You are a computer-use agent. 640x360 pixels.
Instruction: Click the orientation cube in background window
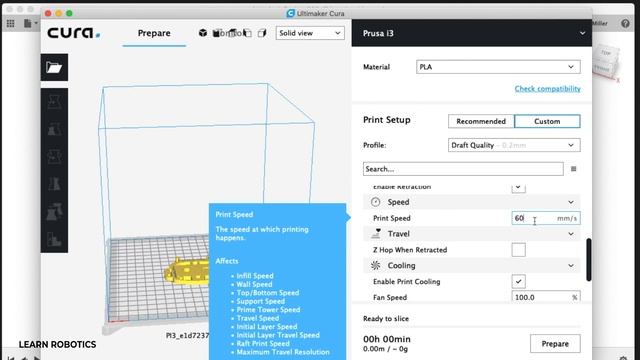tap(607, 62)
